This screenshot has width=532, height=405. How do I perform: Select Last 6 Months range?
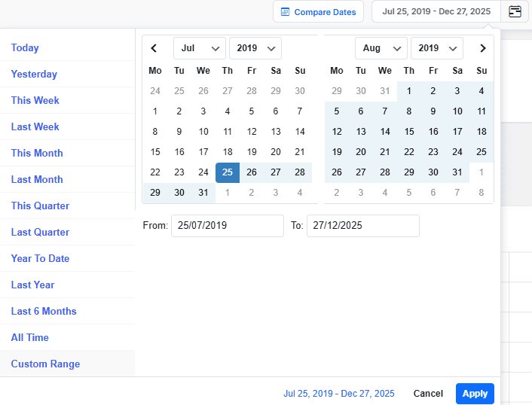coord(68,311)
